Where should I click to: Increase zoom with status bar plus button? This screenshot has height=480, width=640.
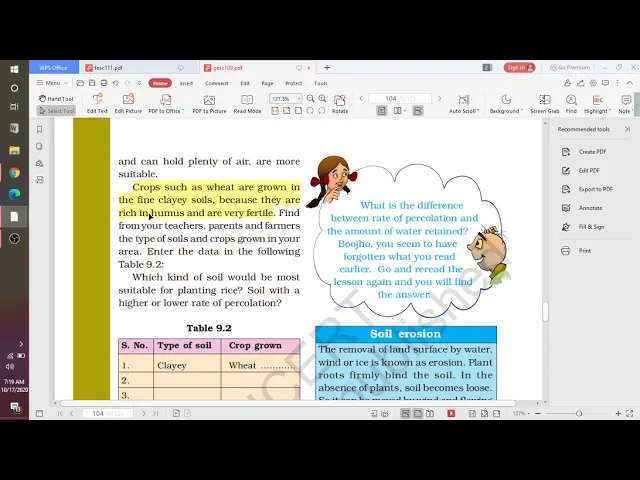coord(618,413)
